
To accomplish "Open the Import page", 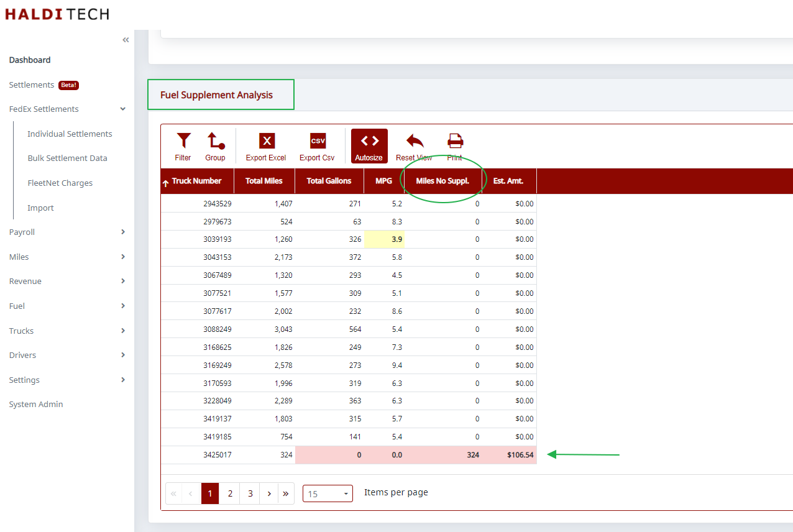I will 40,208.
